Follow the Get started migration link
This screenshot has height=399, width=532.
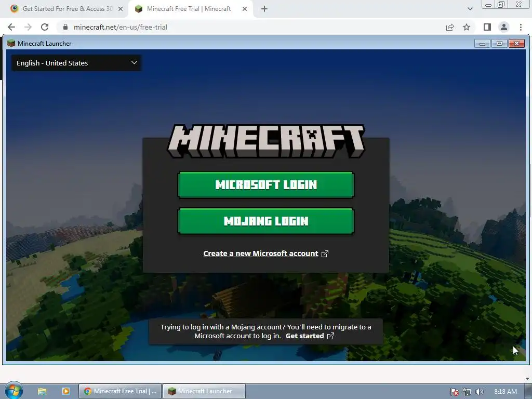[x=304, y=336]
